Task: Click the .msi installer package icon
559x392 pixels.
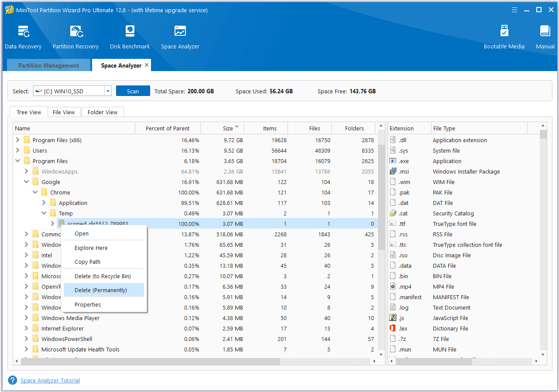Action: pos(393,171)
